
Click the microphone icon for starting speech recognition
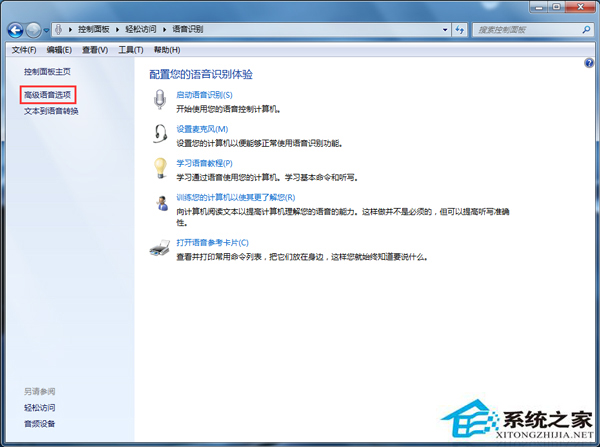(x=160, y=100)
